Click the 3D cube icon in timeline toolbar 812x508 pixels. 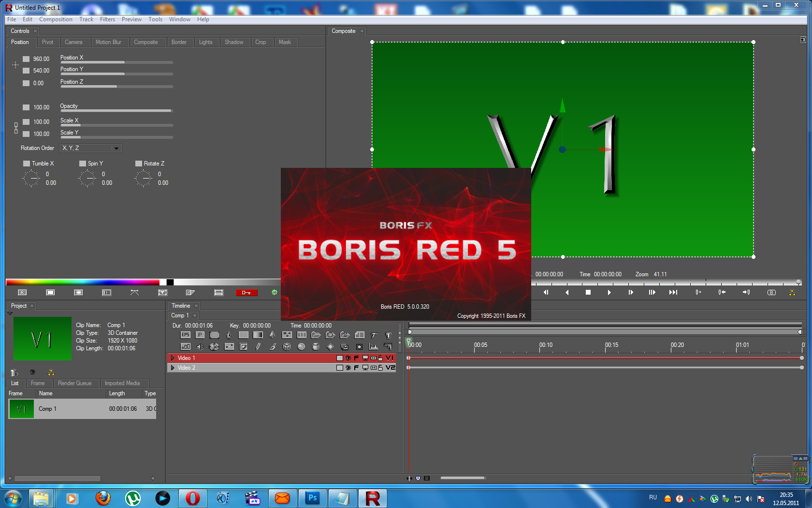coord(287,347)
